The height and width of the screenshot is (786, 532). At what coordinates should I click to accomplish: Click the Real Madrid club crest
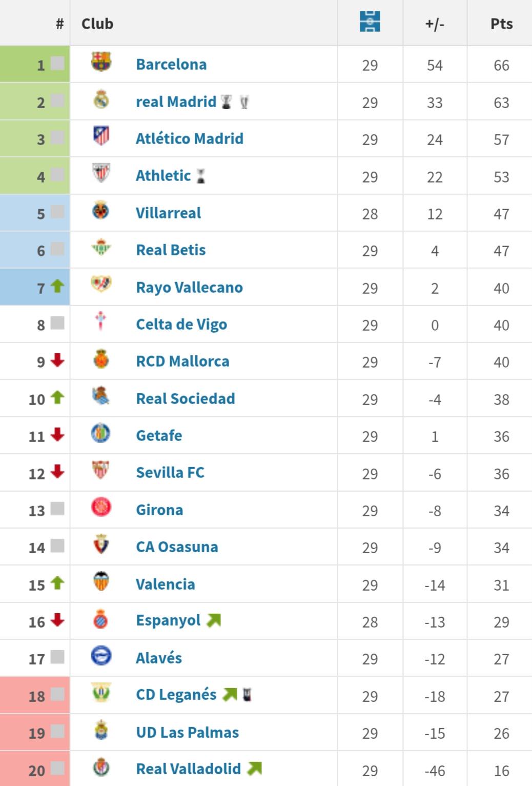click(x=101, y=99)
